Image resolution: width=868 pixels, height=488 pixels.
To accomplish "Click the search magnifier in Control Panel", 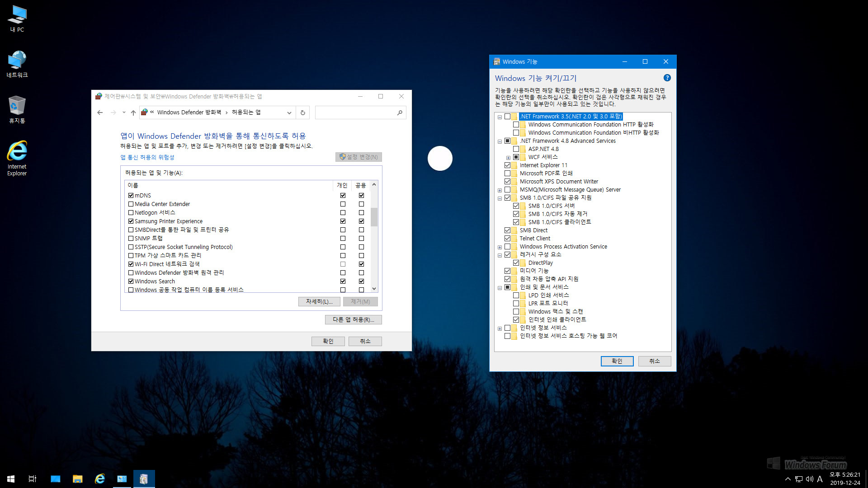I will coord(400,113).
